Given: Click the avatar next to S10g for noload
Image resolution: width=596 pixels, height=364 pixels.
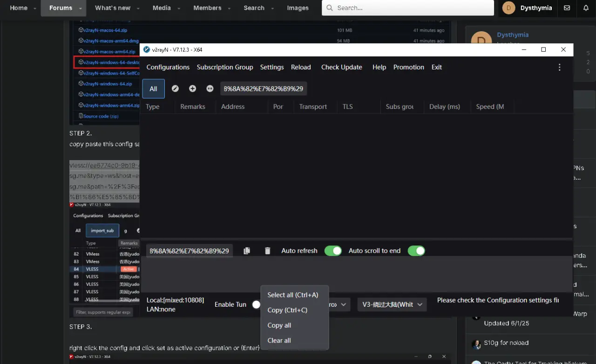Looking at the screenshot, I should (476, 344).
